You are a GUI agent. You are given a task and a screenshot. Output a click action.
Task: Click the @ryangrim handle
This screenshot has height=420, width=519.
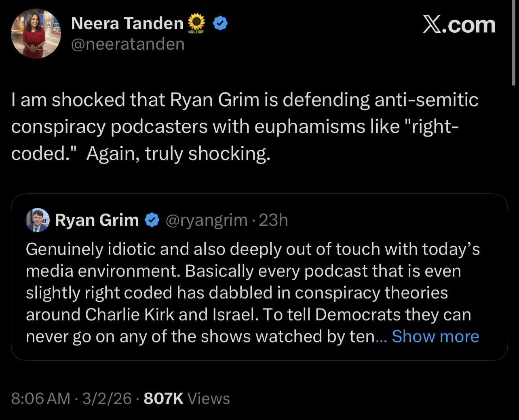click(x=207, y=220)
